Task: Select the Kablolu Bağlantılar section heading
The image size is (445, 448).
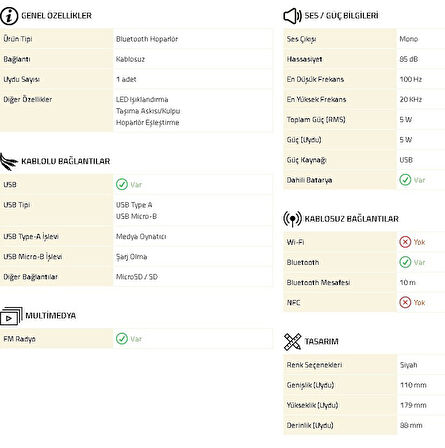Action: tap(66, 161)
